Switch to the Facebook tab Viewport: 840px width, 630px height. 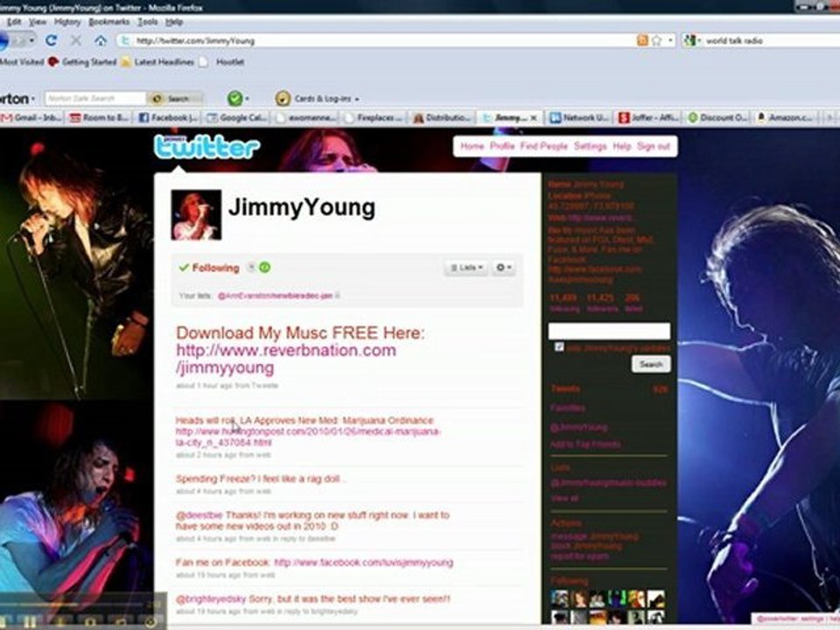click(168, 117)
